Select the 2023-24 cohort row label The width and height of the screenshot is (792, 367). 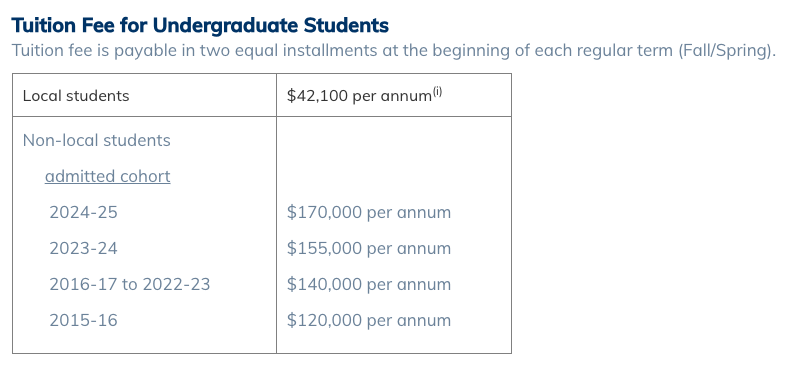(x=83, y=248)
